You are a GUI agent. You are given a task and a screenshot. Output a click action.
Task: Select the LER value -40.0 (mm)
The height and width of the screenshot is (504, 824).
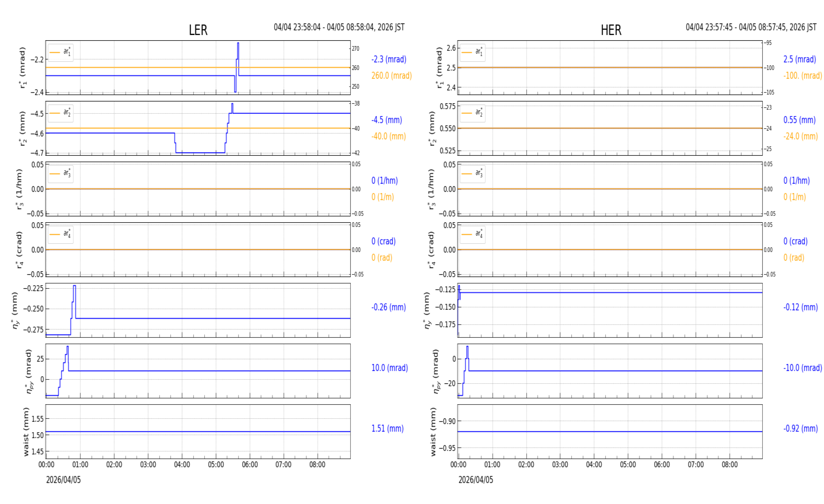tap(389, 136)
